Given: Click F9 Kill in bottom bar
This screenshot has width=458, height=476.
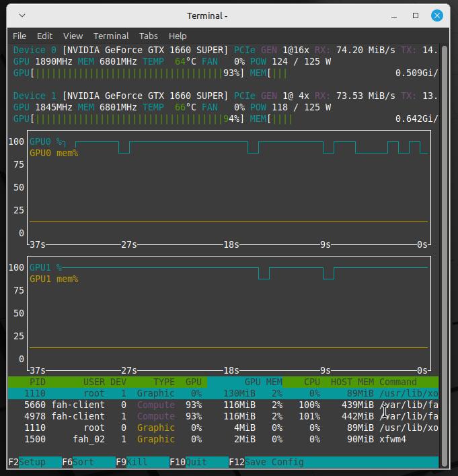Looking at the screenshot, I should [141, 462].
